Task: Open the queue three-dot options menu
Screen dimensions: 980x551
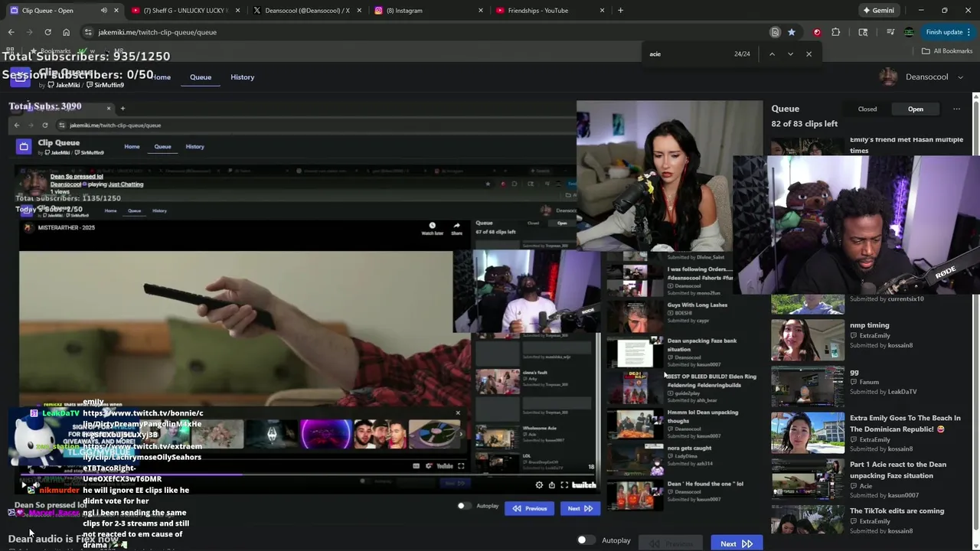Action: tap(956, 109)
